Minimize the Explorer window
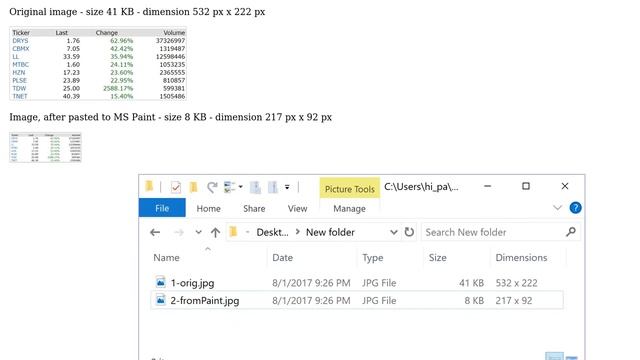This screenshot has width=640, height=360. click(487, 186)
